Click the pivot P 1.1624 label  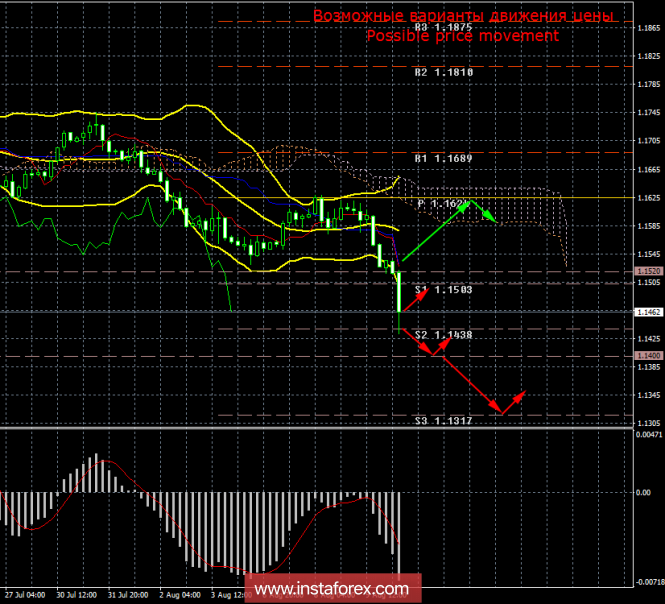pos(444,204)
